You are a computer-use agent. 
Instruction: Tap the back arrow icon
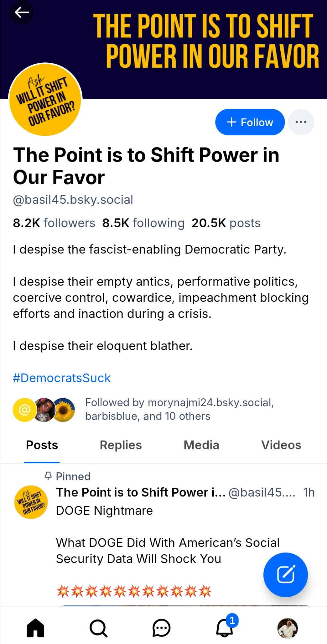(22, 13)
